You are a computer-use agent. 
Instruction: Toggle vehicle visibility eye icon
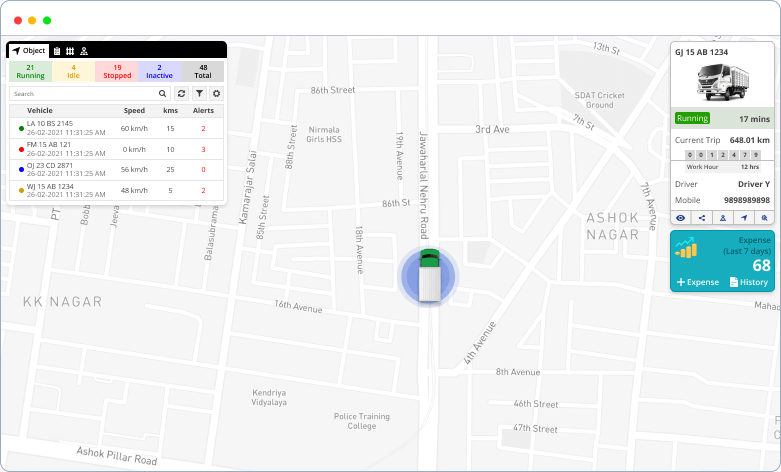(x=681, y=218)
